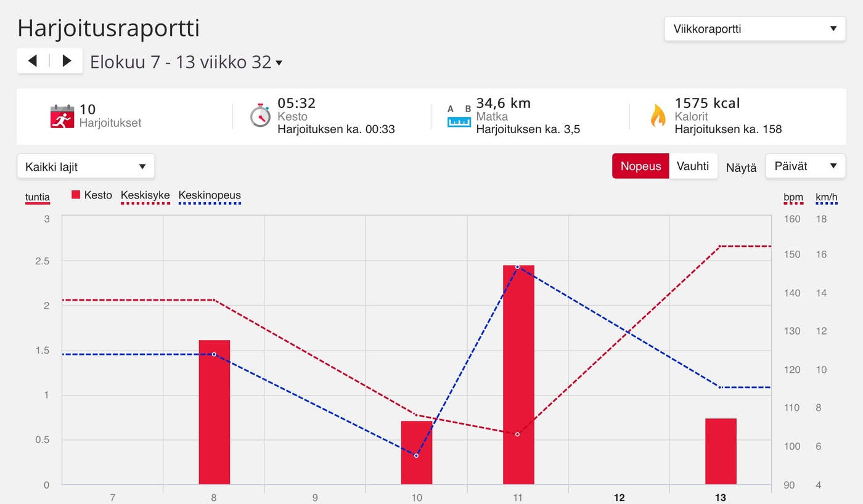863x504 pixels.
Task: Click the heart rate point on day 11
Action: (x=517, y=434)
